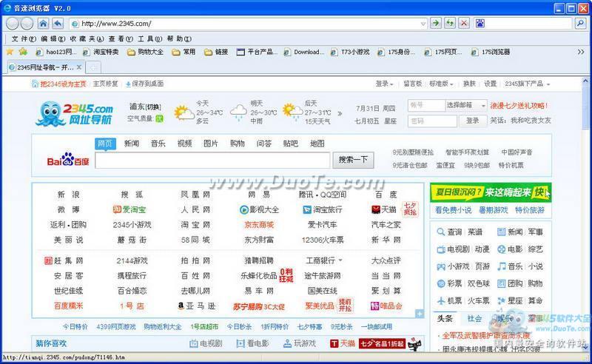This screenshot has height=364, width=592.
Task: Select the 音乐 search tab
Action: [158, 144]
